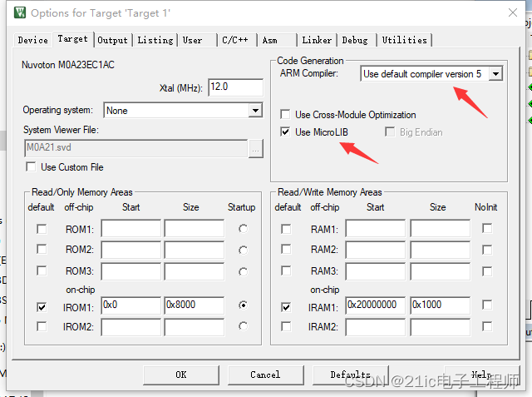
Task: Click ROM2 Start field
Action: click(x=131, y=250)
